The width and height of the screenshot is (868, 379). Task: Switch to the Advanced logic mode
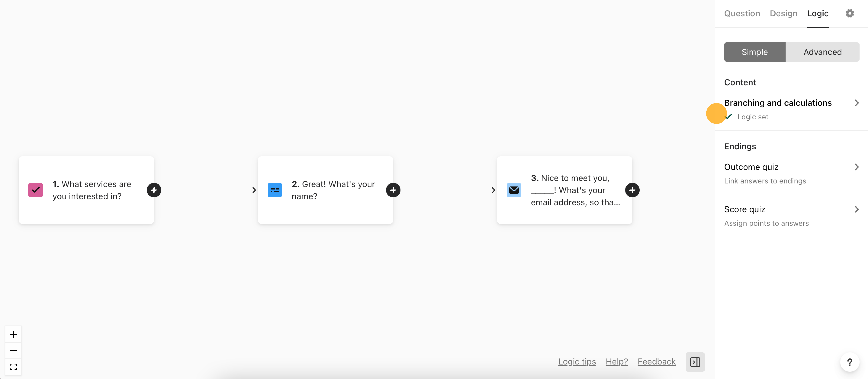pyautogui.click(x=822, y=52)
